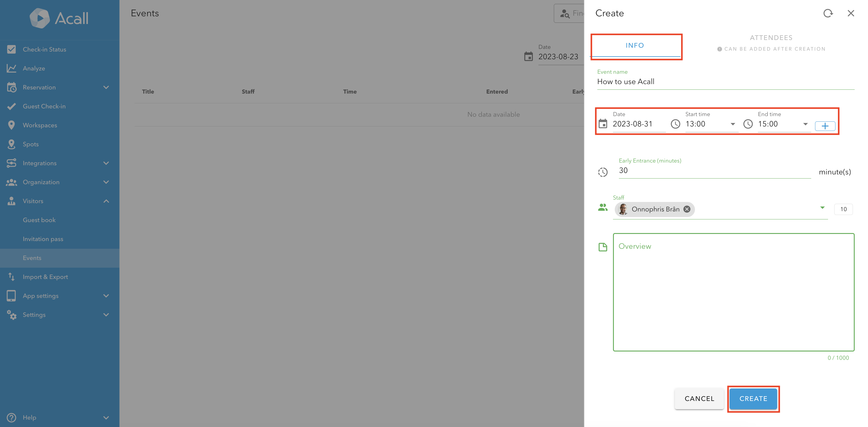Viewport: 868px width, 427px height.
Task: Click the plus button to add time slot
Action: [x=825, y=126]
